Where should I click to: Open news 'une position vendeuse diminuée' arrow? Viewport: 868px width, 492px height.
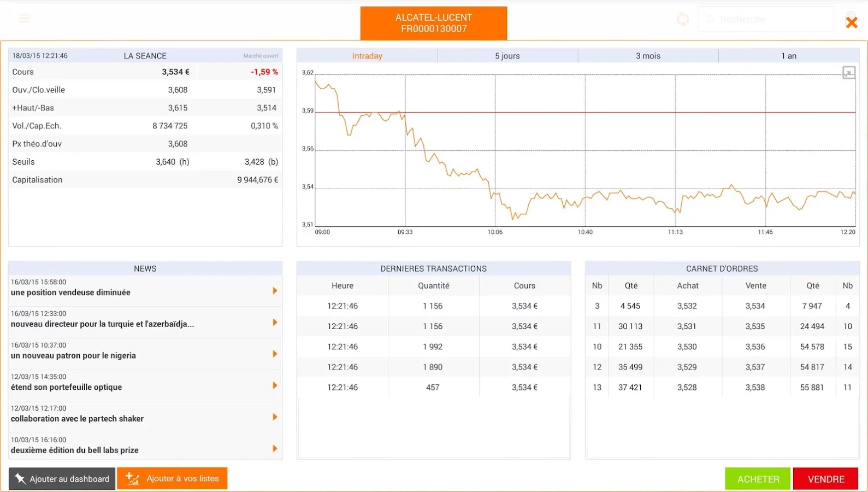[275, 291]
